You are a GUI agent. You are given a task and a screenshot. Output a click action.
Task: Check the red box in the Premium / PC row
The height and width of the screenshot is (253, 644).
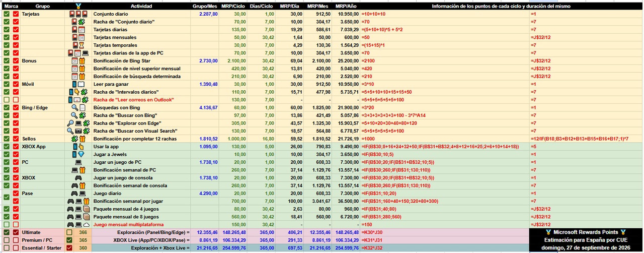[x=16, y=240]
